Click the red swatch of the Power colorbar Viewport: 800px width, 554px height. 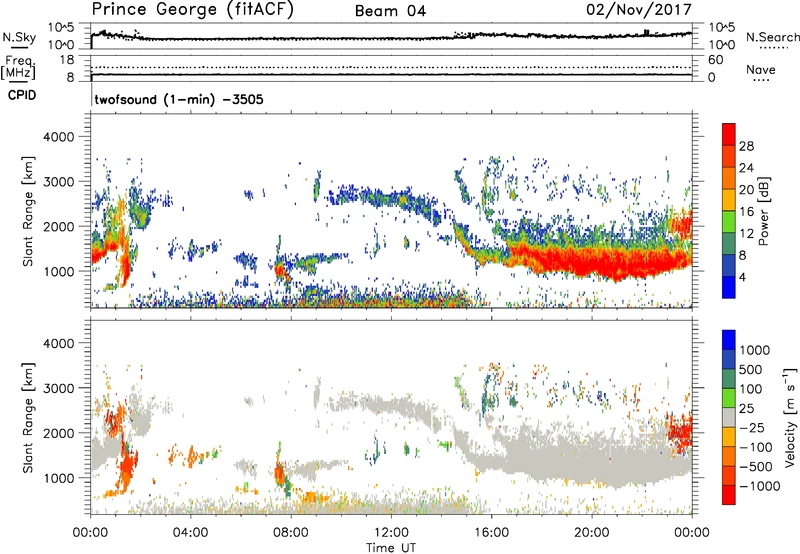coord(729,134)
